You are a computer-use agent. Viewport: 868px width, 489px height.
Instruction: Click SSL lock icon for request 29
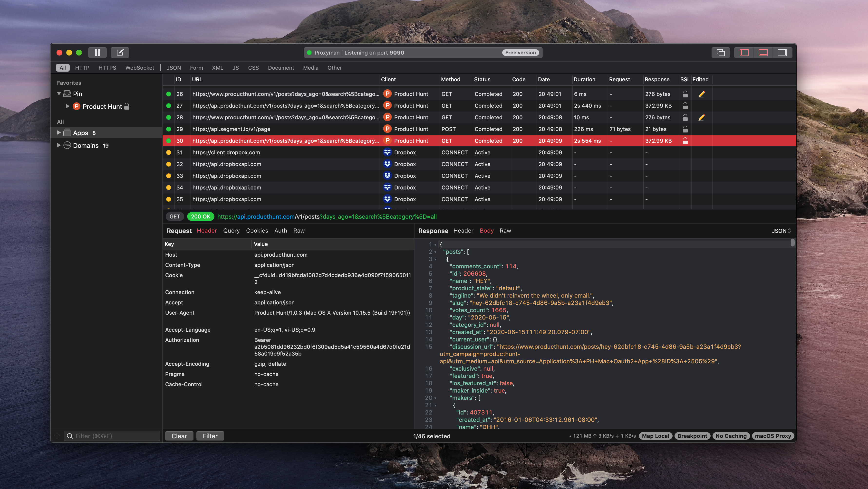tap(685, 129)
